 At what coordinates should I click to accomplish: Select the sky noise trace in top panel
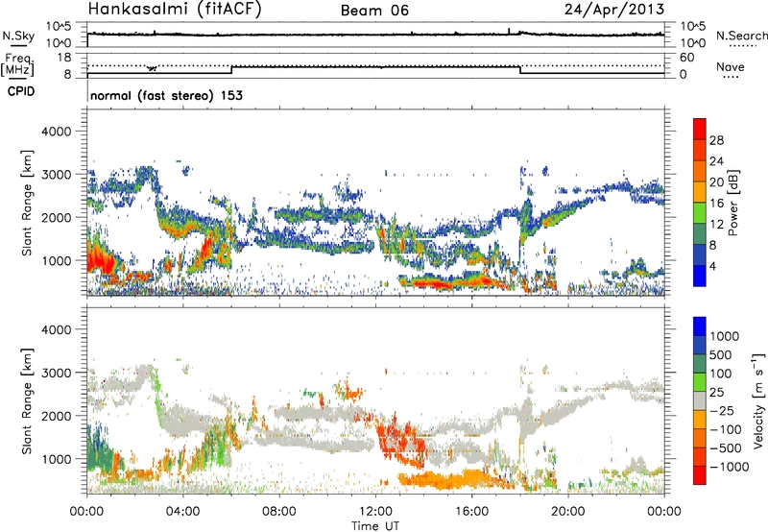click(x=375, y=35)
